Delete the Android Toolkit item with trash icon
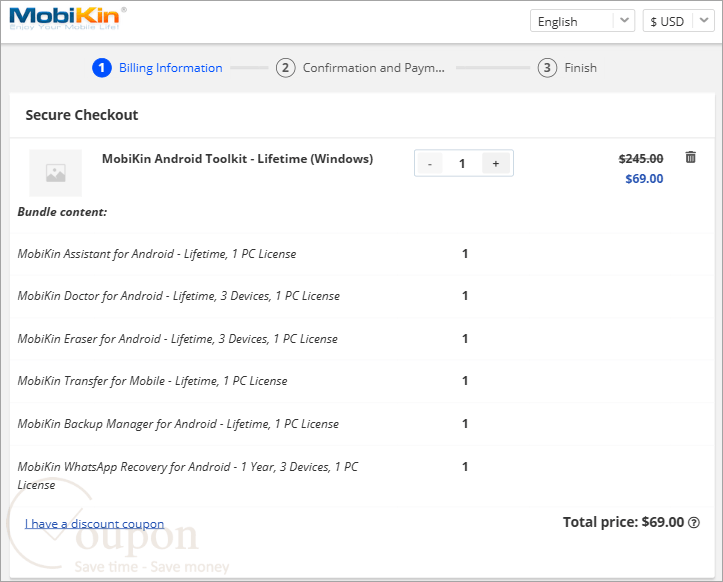The image size is (723, 582). pos(690,157)
